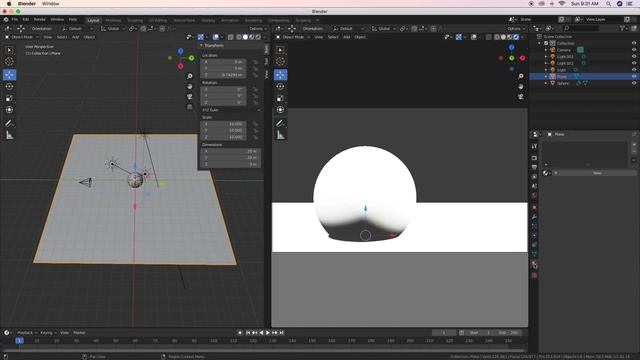Click Options button in left viewport header
640x360 pixels.
tap(258, 29)
